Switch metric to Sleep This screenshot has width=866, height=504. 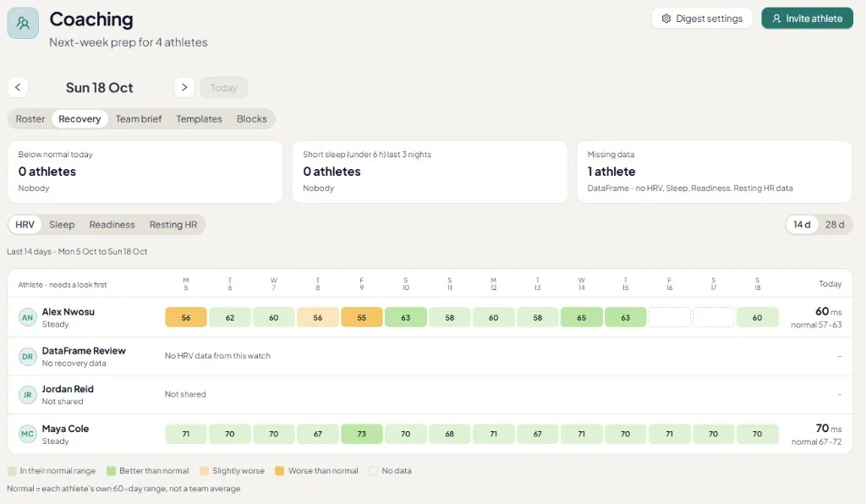pos(62,225)
